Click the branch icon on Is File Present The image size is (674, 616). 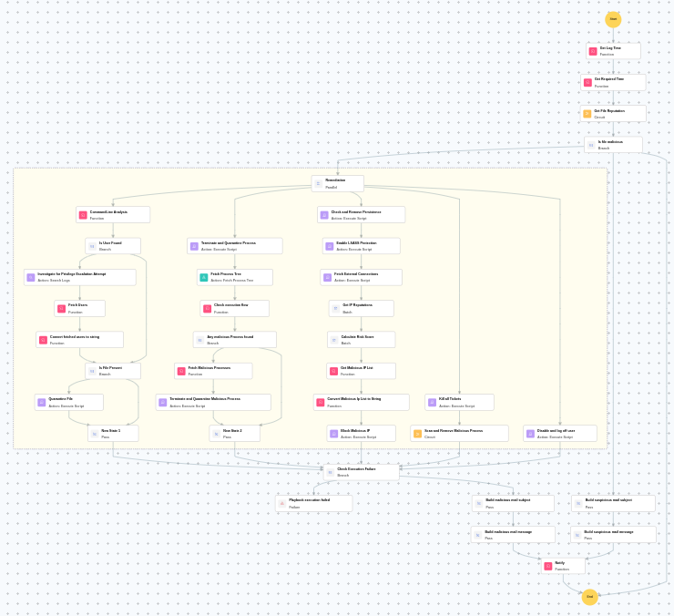pos(92,371)
